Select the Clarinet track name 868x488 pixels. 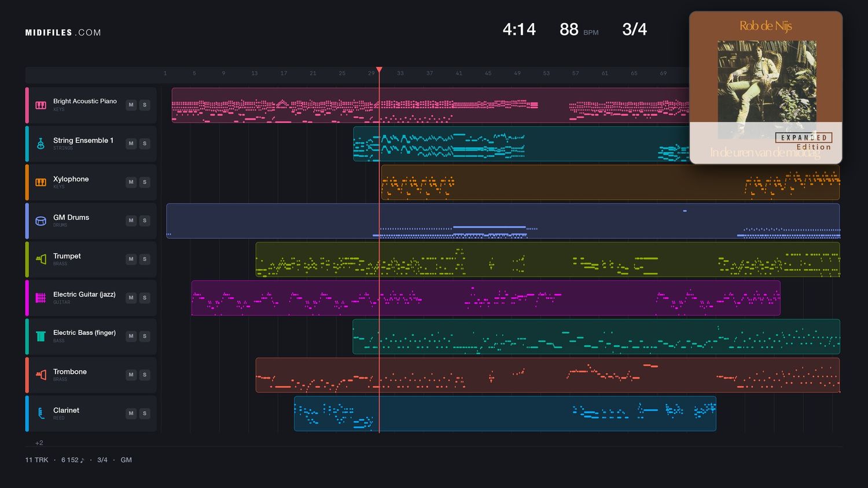point(66,411)
